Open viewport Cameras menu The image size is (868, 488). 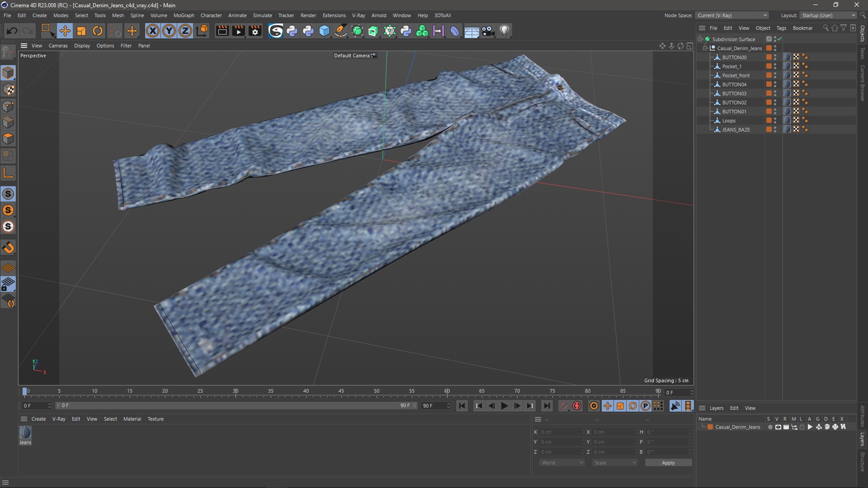(58, 46)
